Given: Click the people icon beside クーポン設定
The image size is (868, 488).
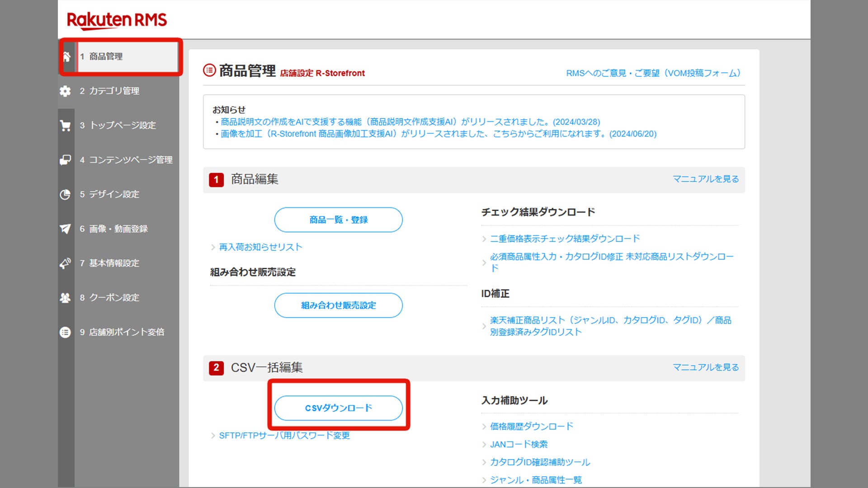Looking at the screenshot, I should pos(66,298).
